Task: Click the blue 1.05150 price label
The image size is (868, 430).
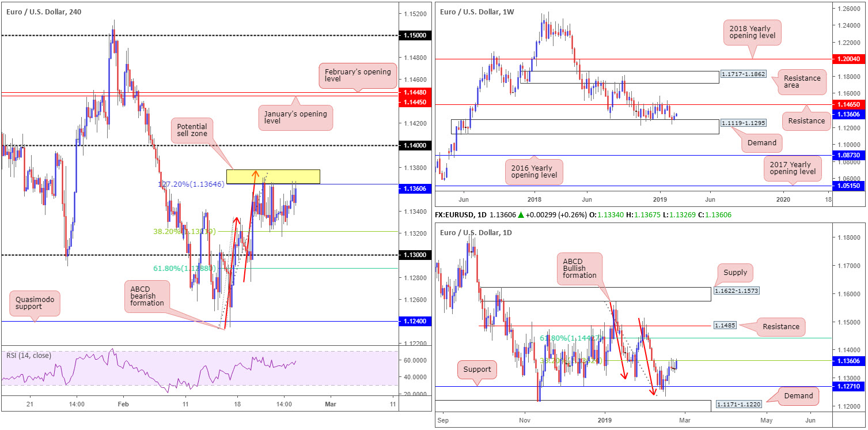Action: pyautogui.click(x=848, y=186)
